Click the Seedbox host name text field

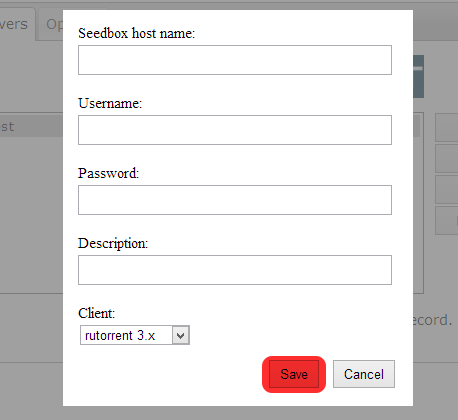pyautogui.click(x=235, y=60)
